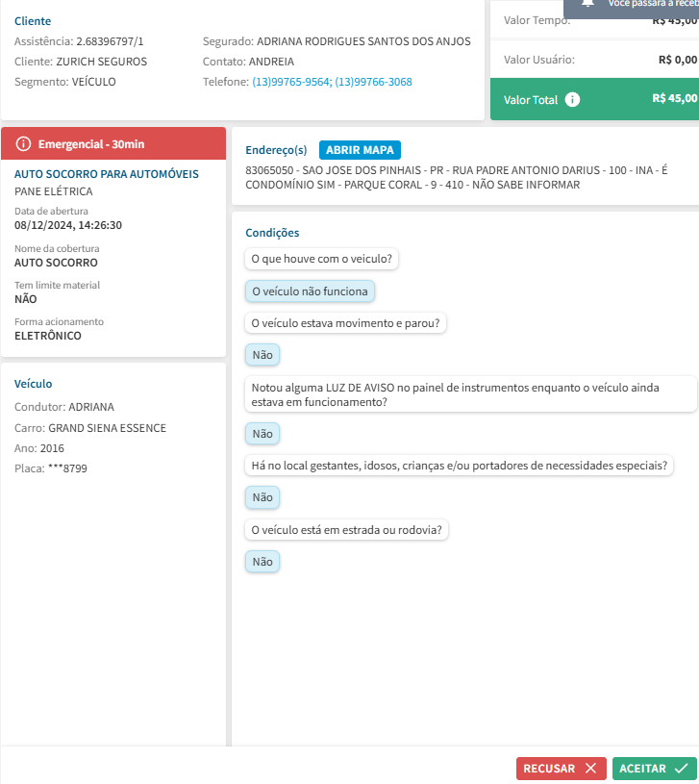This screenshot has height=784, width=699.
Task: Click the address text starting 83065050
Action: point(456,178)
